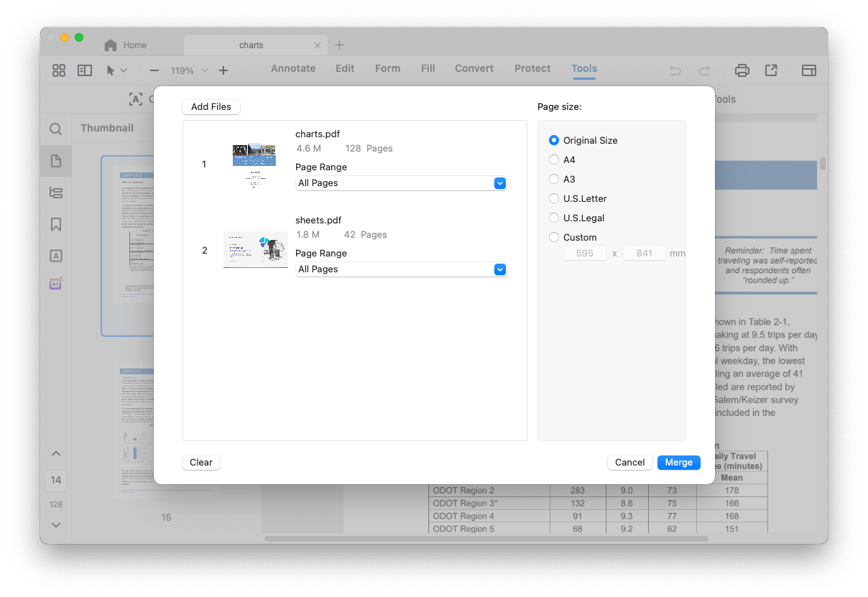Screen dimensions: 868x597
Task: Select the page thumbnails sidebar icon
Action: coord(55,161)
